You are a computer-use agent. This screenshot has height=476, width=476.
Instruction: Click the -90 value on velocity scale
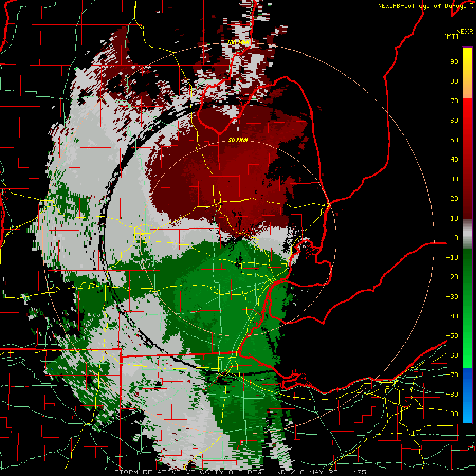click(452, 414)
